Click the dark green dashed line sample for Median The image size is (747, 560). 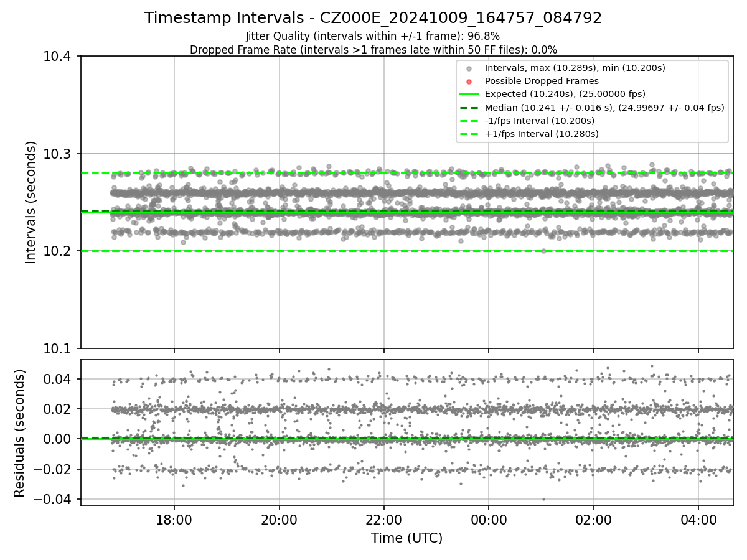tap(469, 108)
